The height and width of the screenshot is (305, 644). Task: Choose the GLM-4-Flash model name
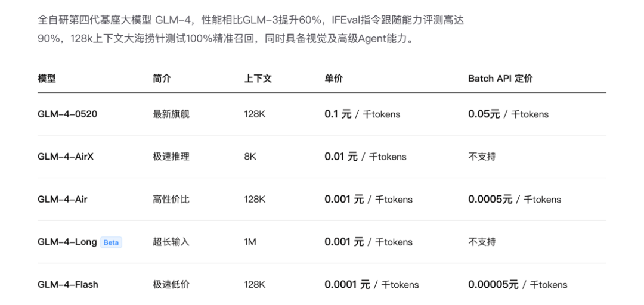68,284
